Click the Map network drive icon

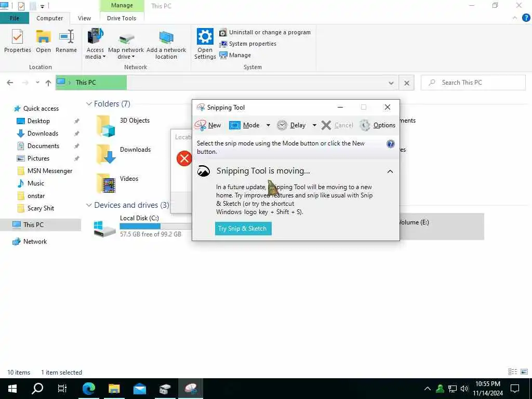point(126,44)
